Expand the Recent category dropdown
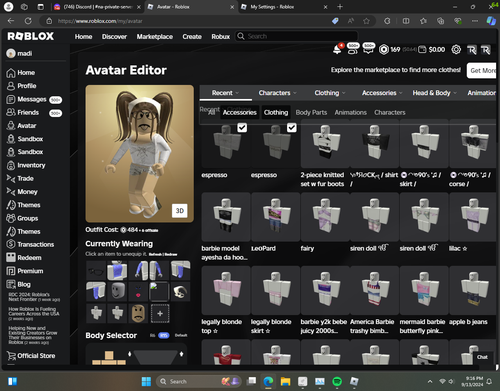Screen dimensions: 500x391 click(x=225, y=93)
